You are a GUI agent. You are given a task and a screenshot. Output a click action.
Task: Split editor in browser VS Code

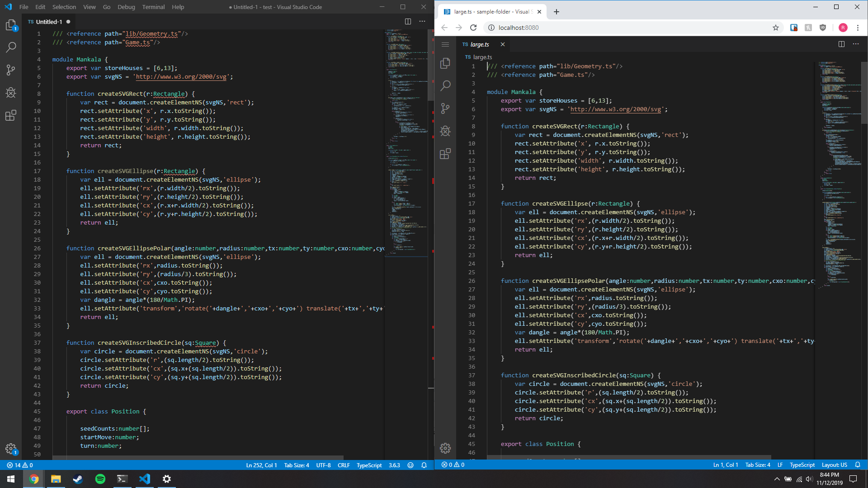coord(841,44)
